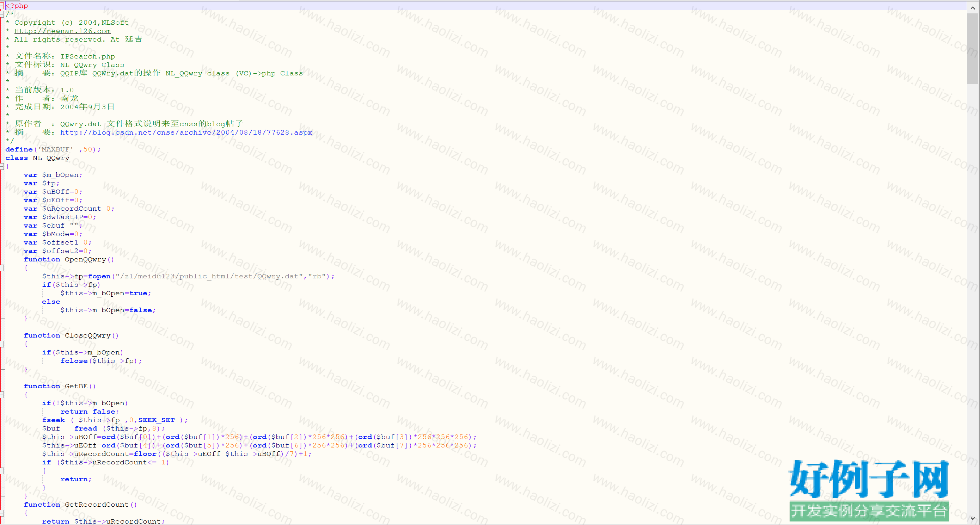Collapse the OpenQQwry function body fold
Screen dimensions: 980x525
[x=1, y=268]
